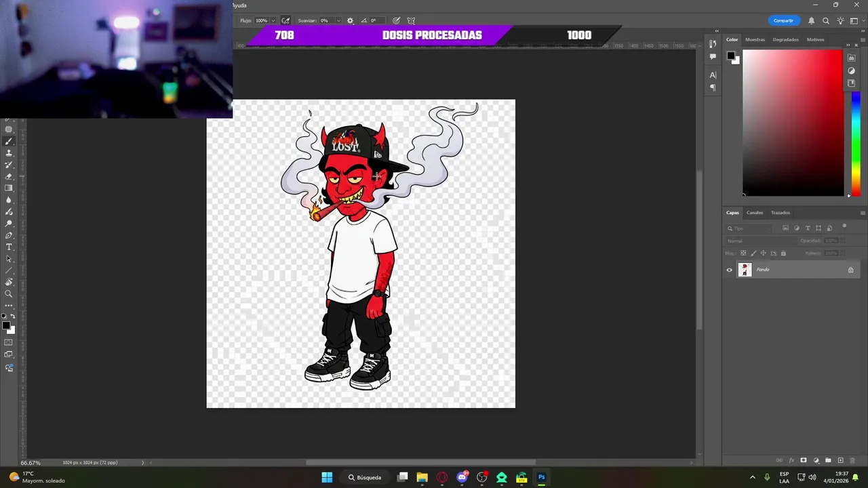This screenshot has height=488, width=868.
Task: Select the Healing Brush tool
Action: (x=9, y=129)
